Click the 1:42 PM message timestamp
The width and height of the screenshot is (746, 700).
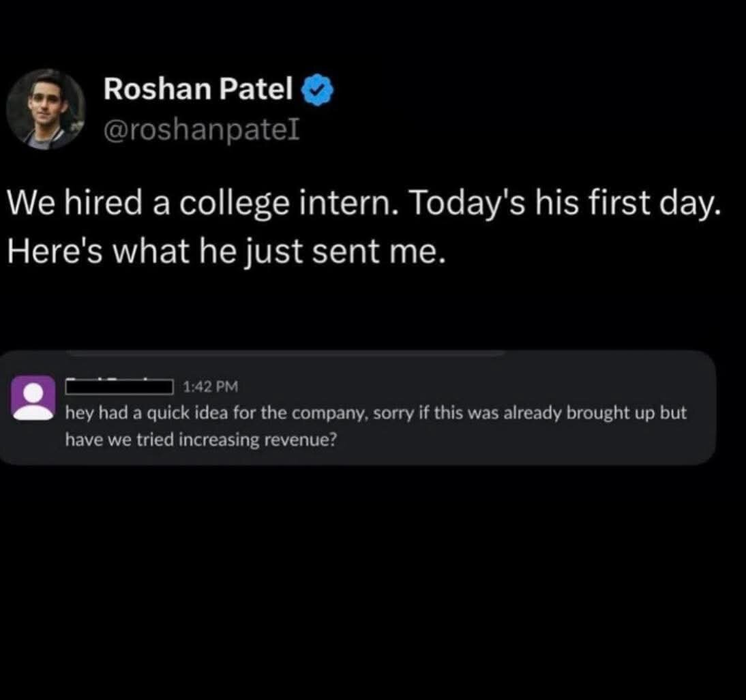click(211, 387)
